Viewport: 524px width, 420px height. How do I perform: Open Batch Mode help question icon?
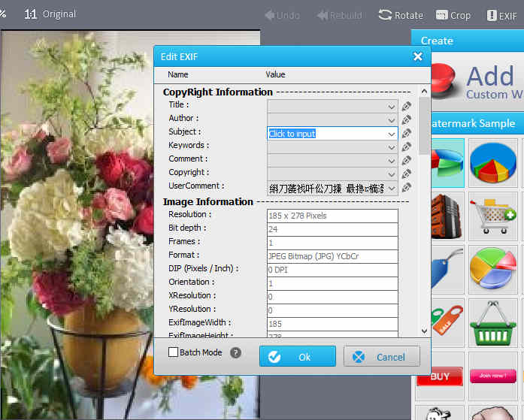tap(235, 352)
